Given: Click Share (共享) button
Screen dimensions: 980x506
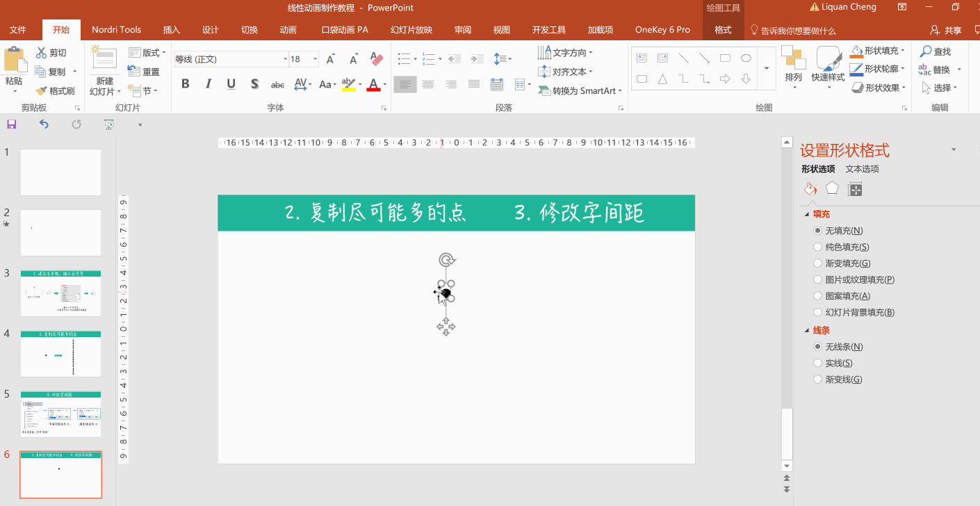Looking at the screenshot, I should 946,30.
